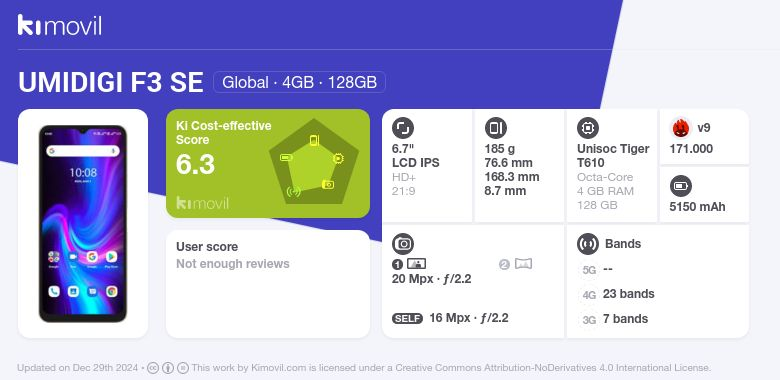The width and height of the screenshot is (780, 380).
Task: Click the SELF selfie camera badge
Action: pos(407,319)
